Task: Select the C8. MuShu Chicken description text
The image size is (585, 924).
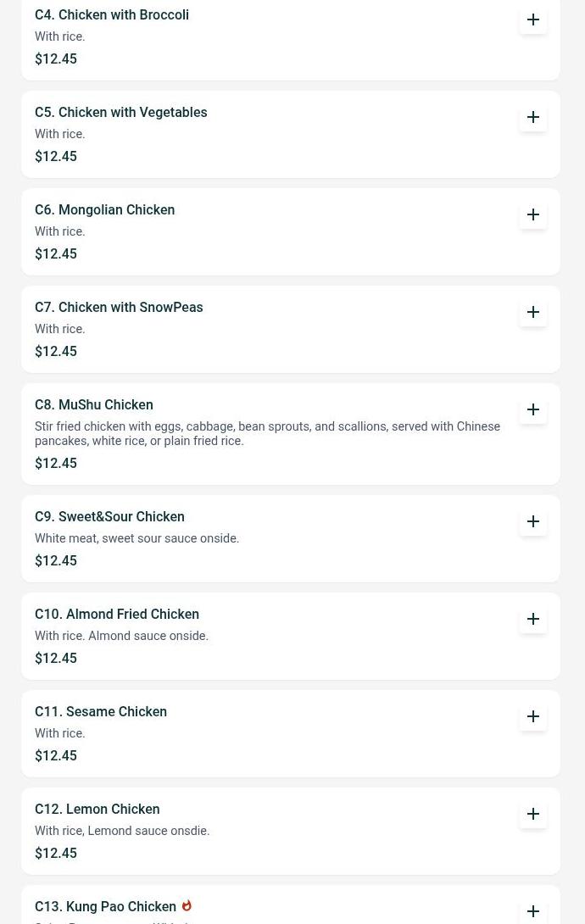Action: [267, 433]
